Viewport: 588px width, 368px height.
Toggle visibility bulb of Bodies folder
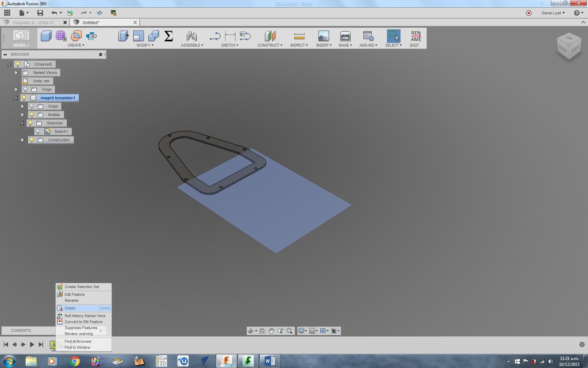(31, 115)
